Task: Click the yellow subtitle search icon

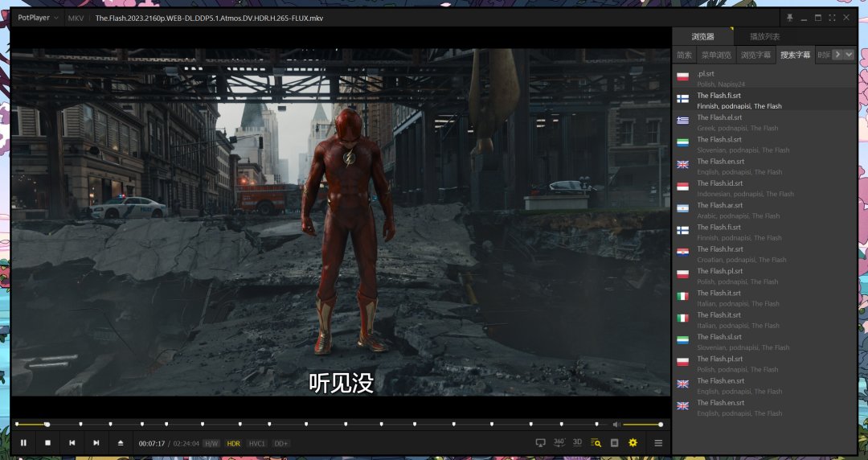Action: tap(596, 443)
